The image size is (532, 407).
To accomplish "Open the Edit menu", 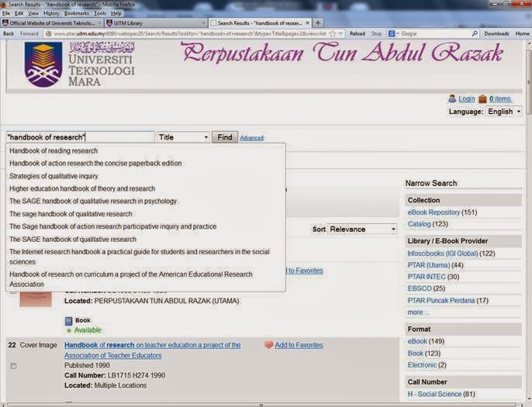I will click(x=19, y=13).
